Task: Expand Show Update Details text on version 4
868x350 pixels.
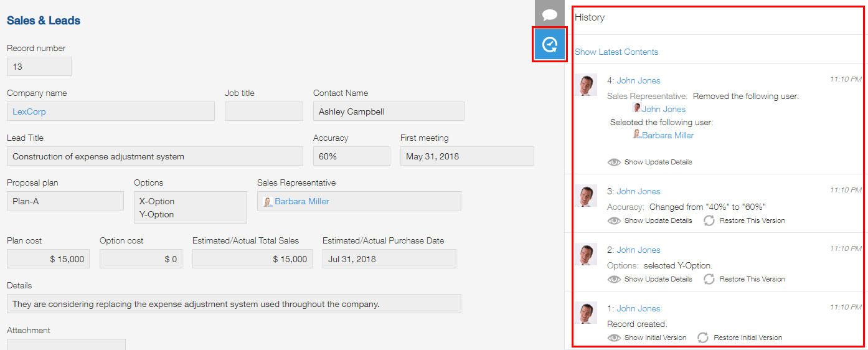Action: tap(658, 162)
